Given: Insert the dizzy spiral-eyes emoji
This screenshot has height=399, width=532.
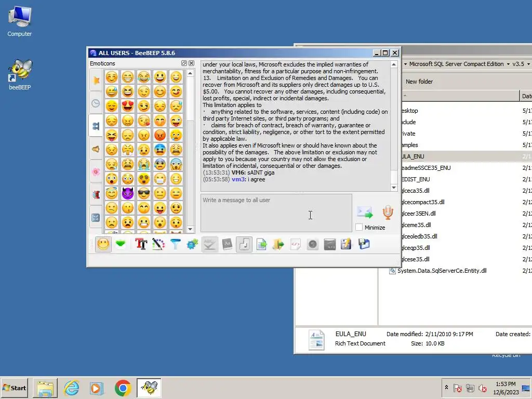Looking at the screenshot, I should [144, 179].
